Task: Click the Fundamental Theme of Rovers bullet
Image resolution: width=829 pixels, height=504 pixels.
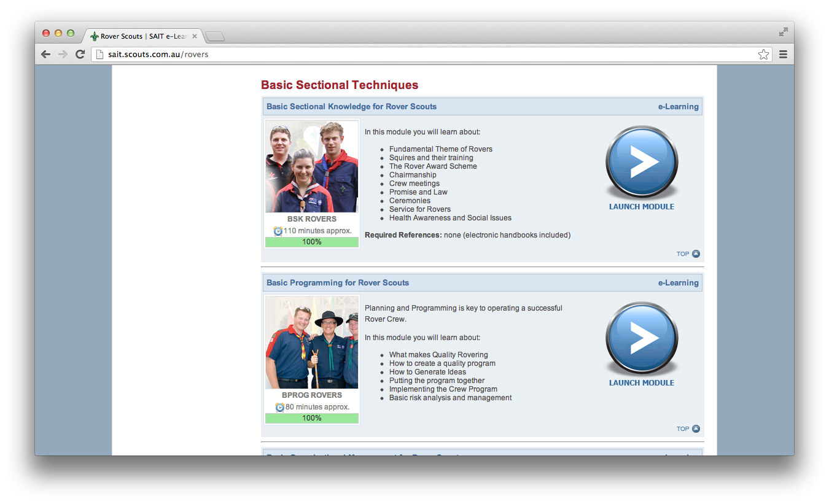Action: point(441,149)
